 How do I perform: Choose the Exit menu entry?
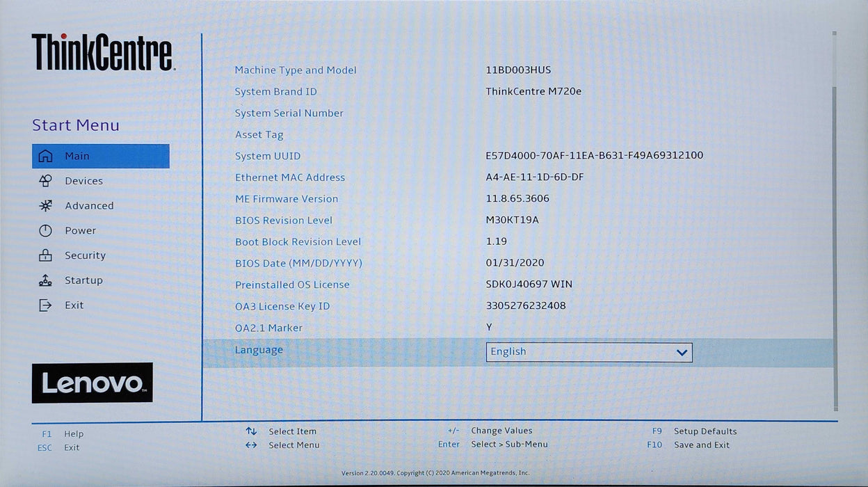click(74, 305)
